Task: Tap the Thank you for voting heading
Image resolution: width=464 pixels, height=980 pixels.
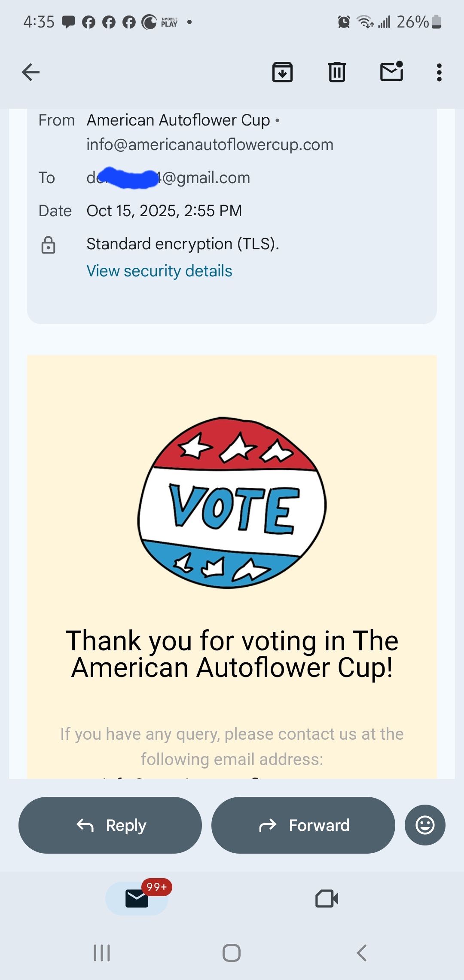Action: 232,654
